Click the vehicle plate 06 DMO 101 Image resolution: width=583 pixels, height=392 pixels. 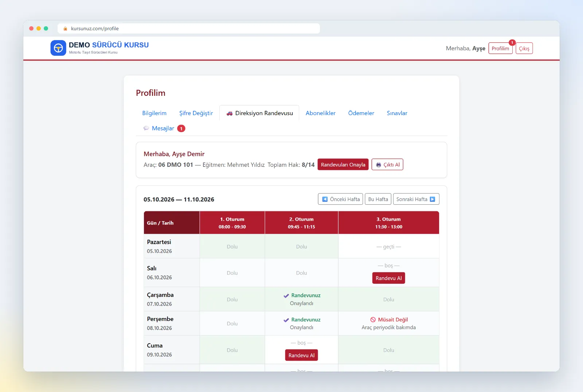[176, 165]
